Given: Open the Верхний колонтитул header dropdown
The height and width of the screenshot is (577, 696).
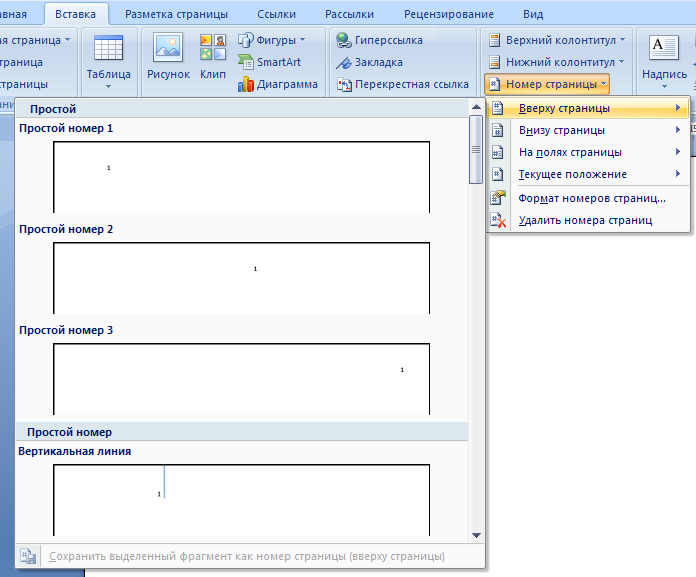Looking at the screenshot, I should coord(557,40).
